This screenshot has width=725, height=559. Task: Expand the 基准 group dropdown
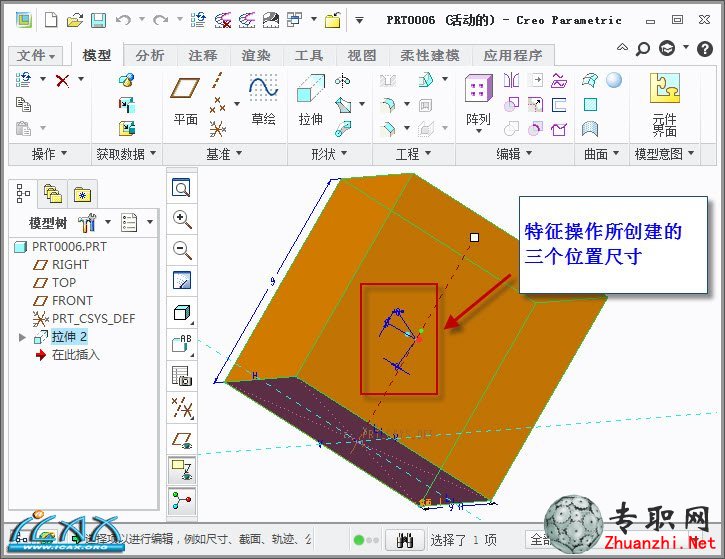pos(224,154)
